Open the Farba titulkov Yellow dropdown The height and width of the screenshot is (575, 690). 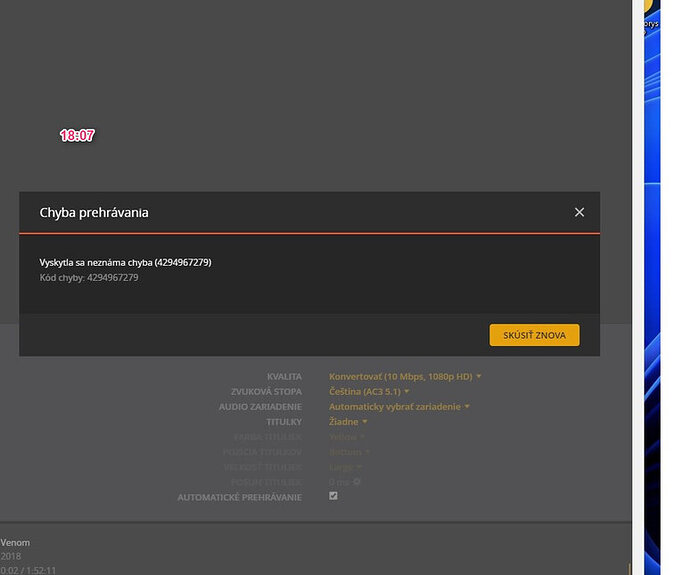click(346, 437)
